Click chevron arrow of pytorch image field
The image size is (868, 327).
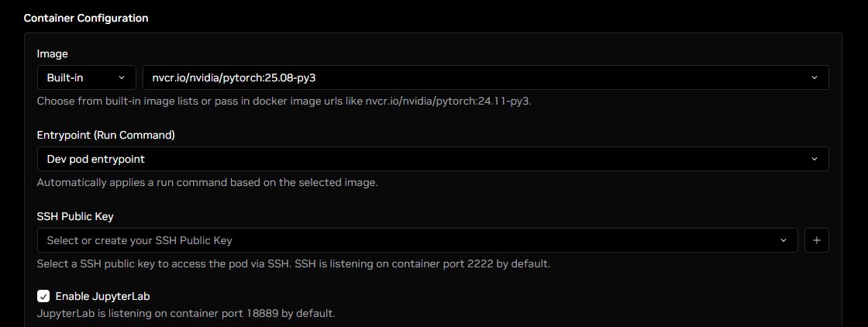tap(815, 77)
